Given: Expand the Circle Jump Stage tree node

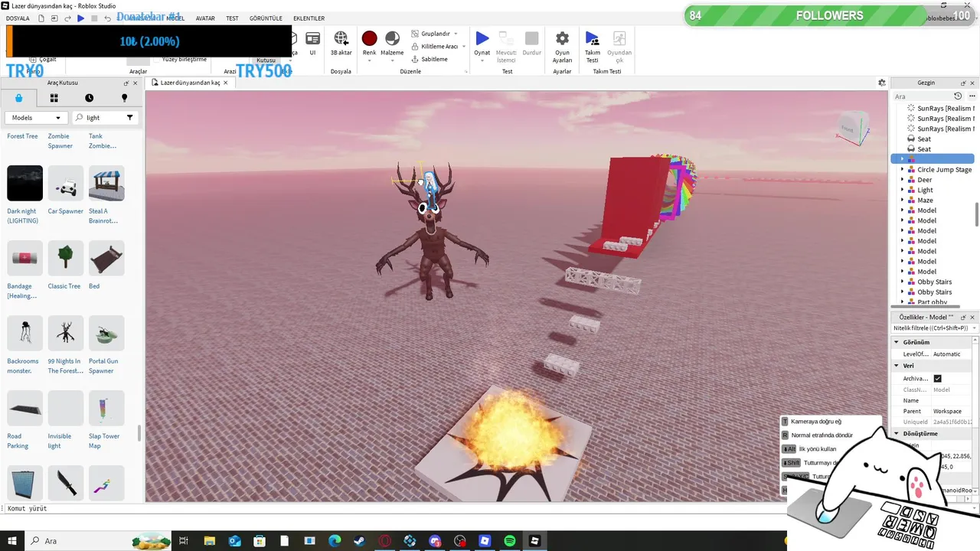Looking at the screenshot, I should (902, 170).
